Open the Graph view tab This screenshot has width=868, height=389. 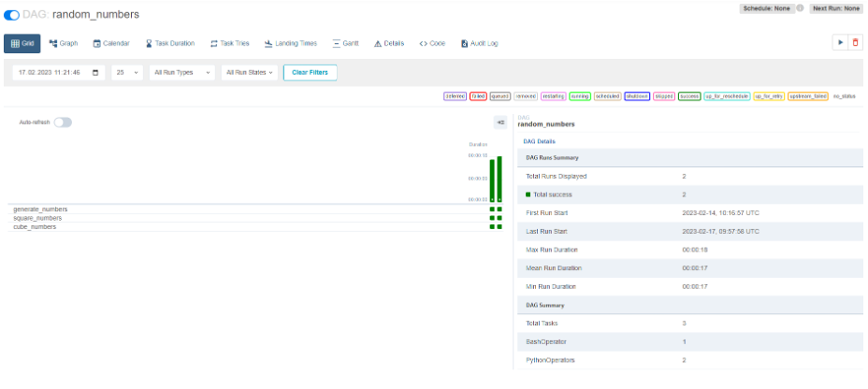[63, 43]
